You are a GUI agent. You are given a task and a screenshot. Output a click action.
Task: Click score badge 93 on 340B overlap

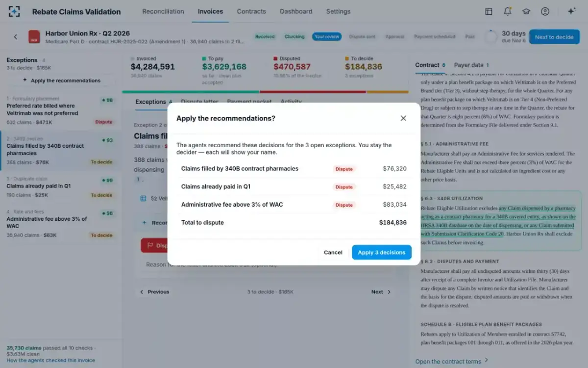107,140
